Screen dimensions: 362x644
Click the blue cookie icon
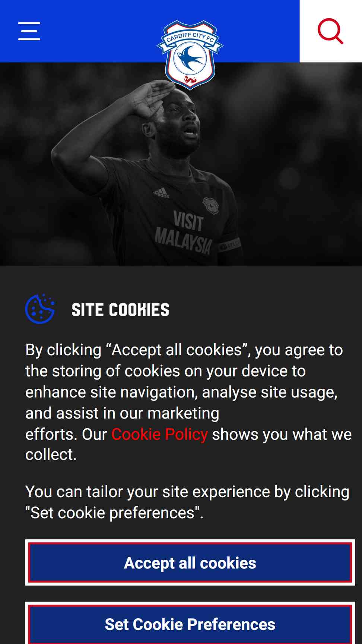[40, 309]
